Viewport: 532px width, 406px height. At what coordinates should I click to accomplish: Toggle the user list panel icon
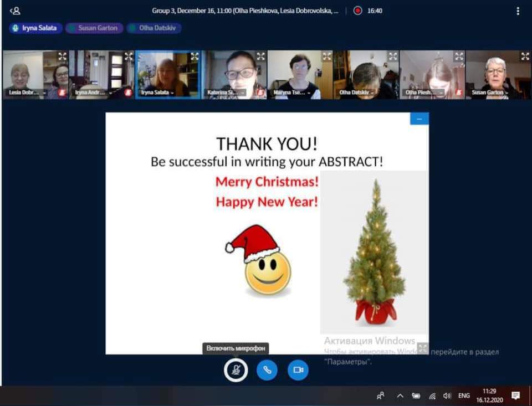15,11
